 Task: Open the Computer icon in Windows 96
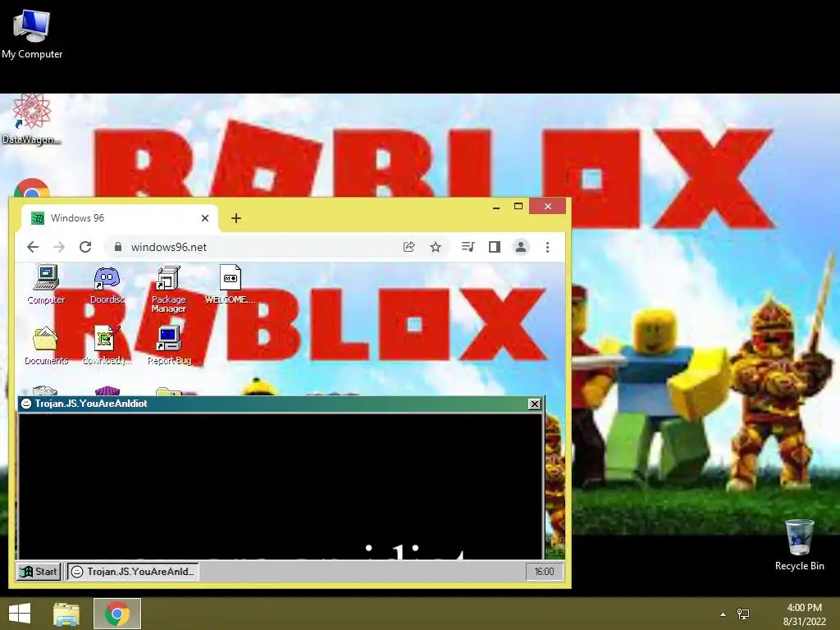point(46,285)
